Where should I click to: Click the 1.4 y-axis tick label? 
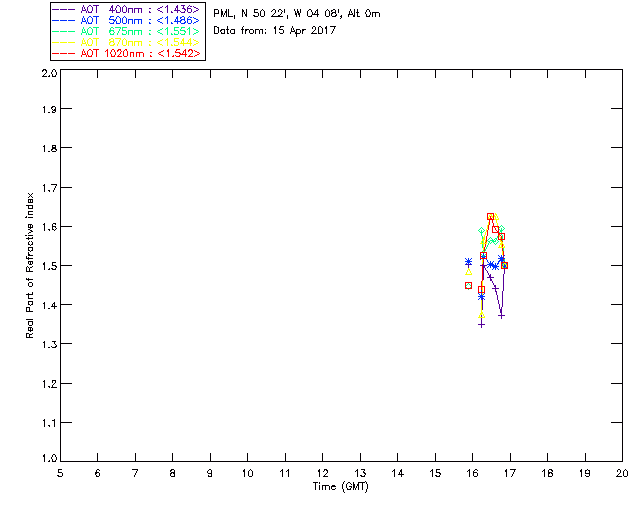49,305
